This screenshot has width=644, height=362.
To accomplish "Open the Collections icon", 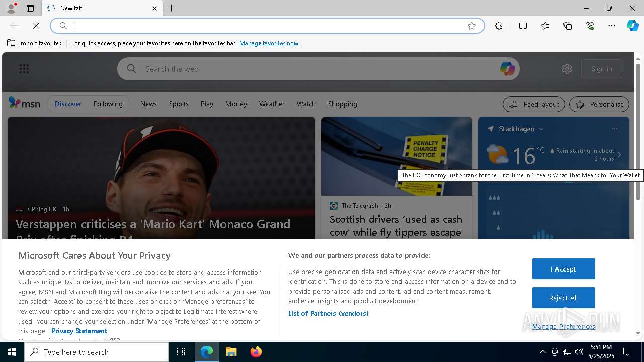I will [x=568, y=26].
